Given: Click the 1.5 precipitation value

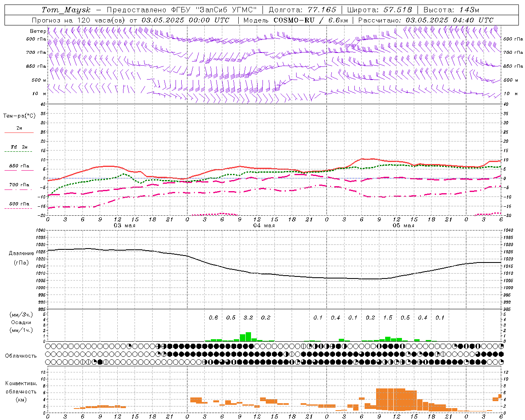Looking at the screenshot, I should (x=388, y=317).
